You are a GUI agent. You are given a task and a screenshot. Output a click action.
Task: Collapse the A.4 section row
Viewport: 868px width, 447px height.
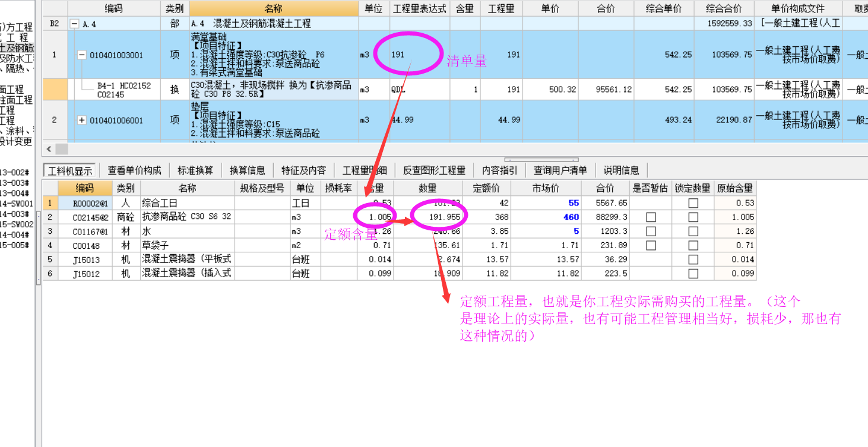tap(74, 24)
